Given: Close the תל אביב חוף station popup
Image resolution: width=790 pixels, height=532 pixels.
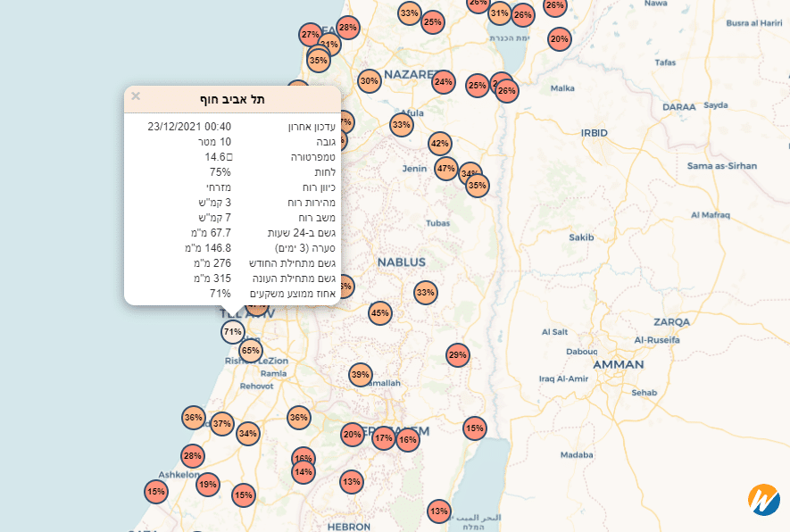Looking at the screenshot, I should pyautogui.click(x=136, y=96).
